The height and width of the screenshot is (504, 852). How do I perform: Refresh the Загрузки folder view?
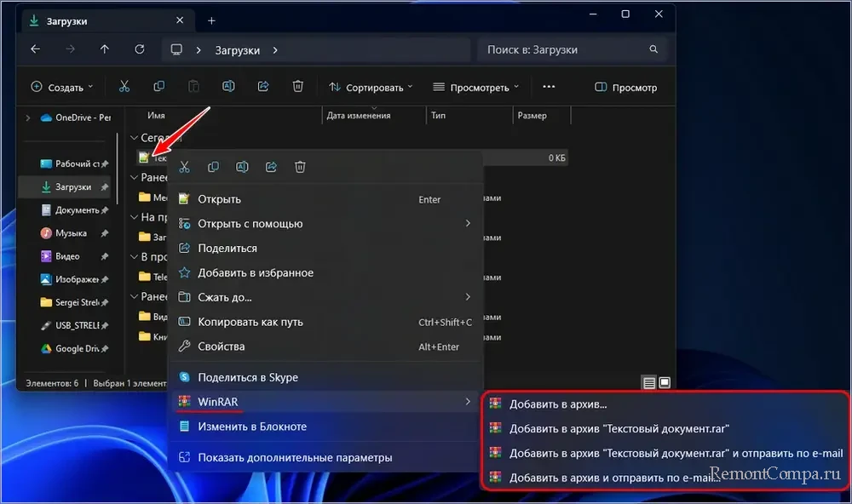[140, 49]
